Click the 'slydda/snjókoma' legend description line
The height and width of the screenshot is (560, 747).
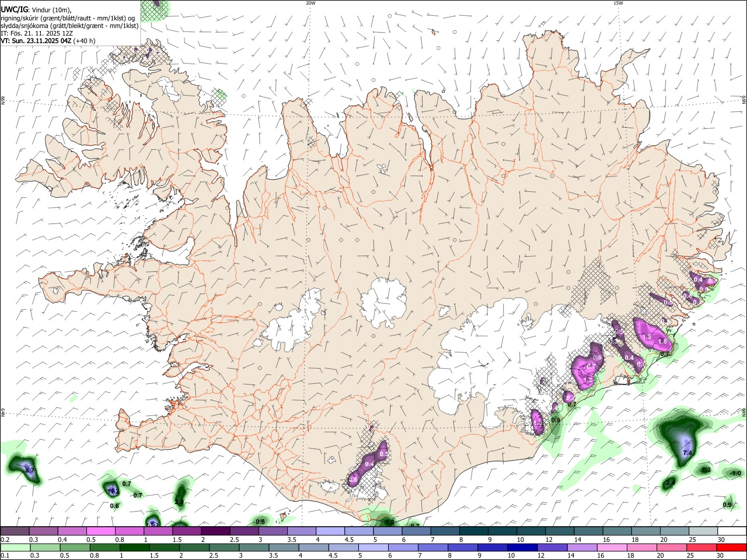(69, 26)
